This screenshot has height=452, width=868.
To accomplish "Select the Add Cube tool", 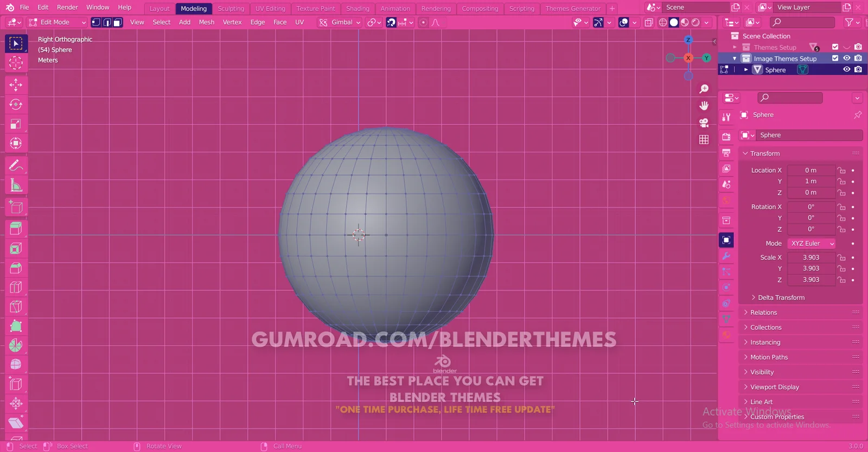I will tap(16, 207).
